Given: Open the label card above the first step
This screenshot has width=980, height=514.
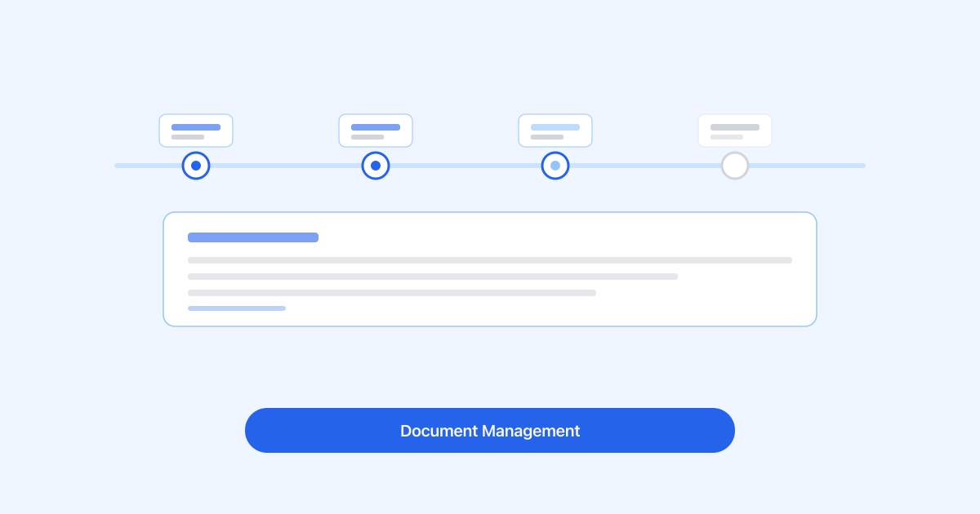Looking at the screenshot, I should pos(196,131).
